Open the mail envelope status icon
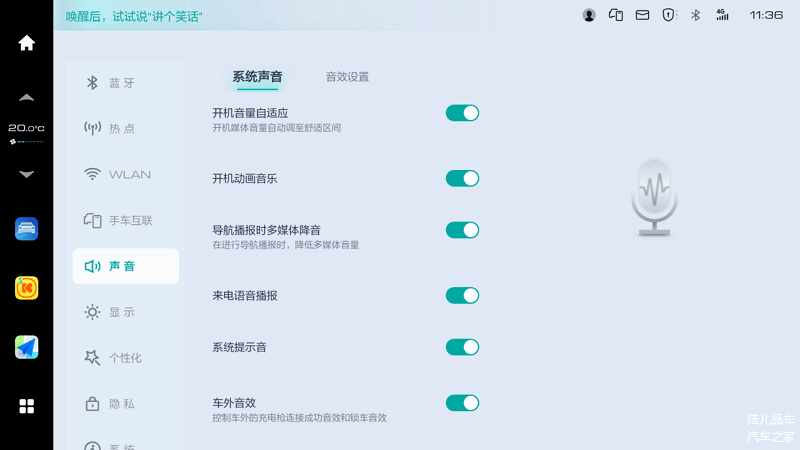The image size is (800, 450). point(642,15)
